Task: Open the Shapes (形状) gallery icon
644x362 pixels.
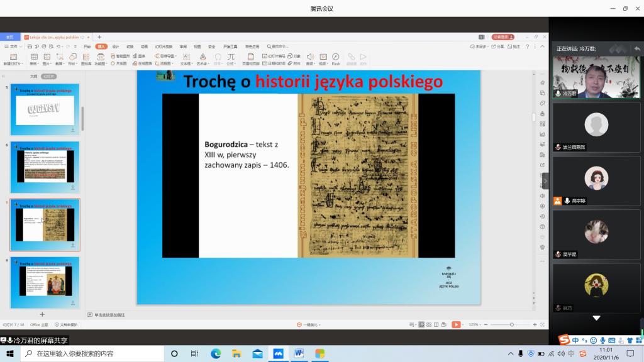Action: 72,57
